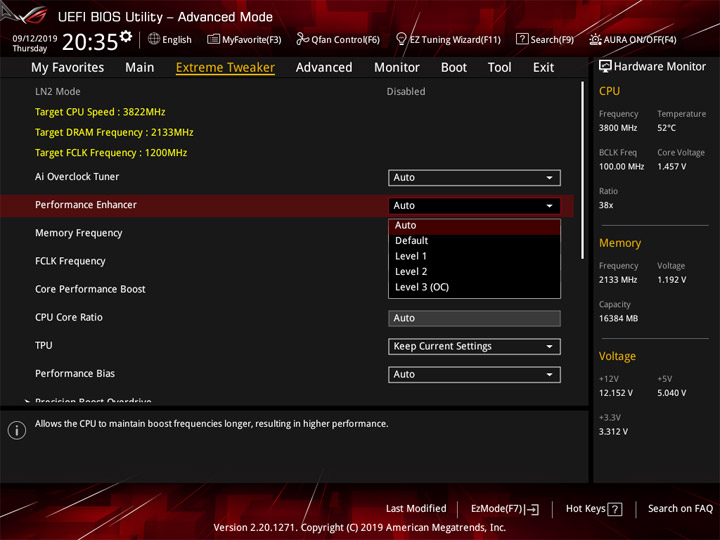Click the Target CPU Speed : 3822MHz text
This screenshot has height=540, width=720.
100,112
